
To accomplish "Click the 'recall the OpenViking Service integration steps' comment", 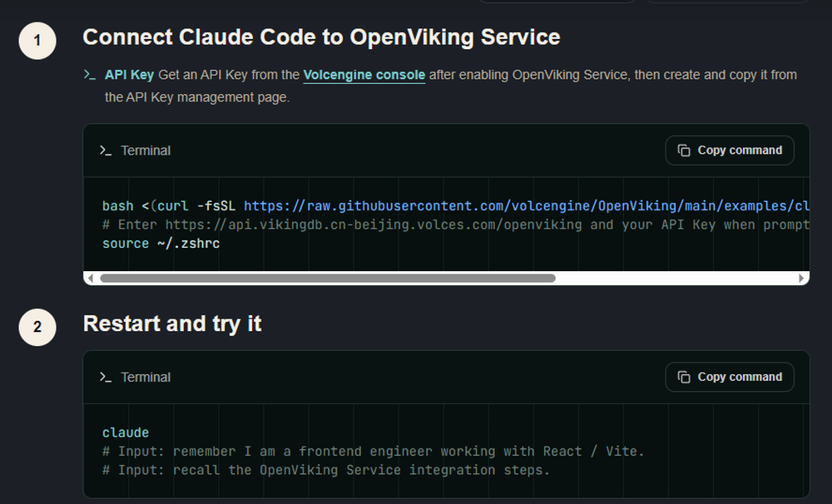I will click(326, 470).
